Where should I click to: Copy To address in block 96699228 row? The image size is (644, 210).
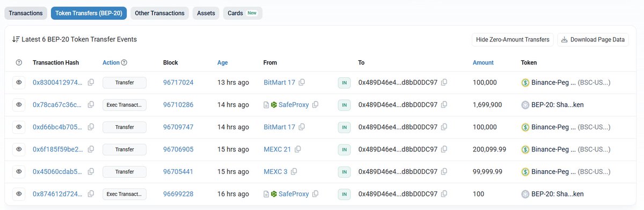tap(444, 194)
